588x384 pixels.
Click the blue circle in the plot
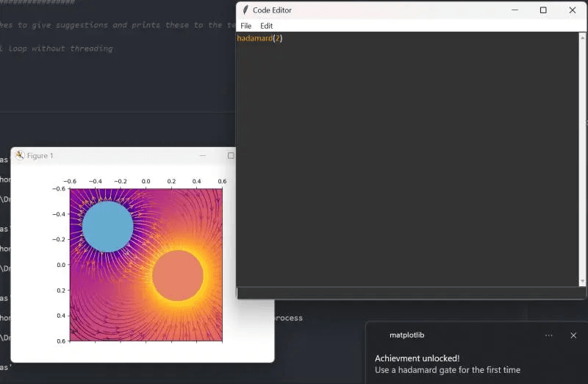[107, 227]
